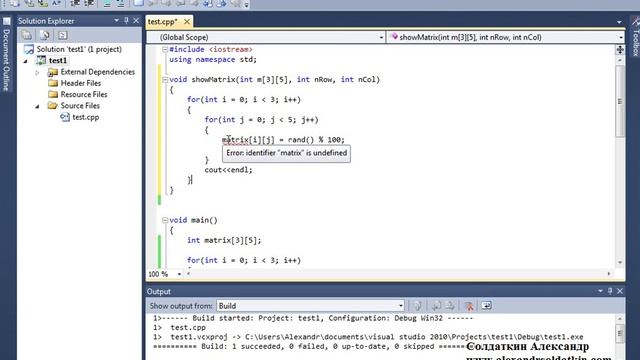Viewport: 640px width, 360px height.
Task: Click the Document Outline icon on left strip
Action: (7, 21)
